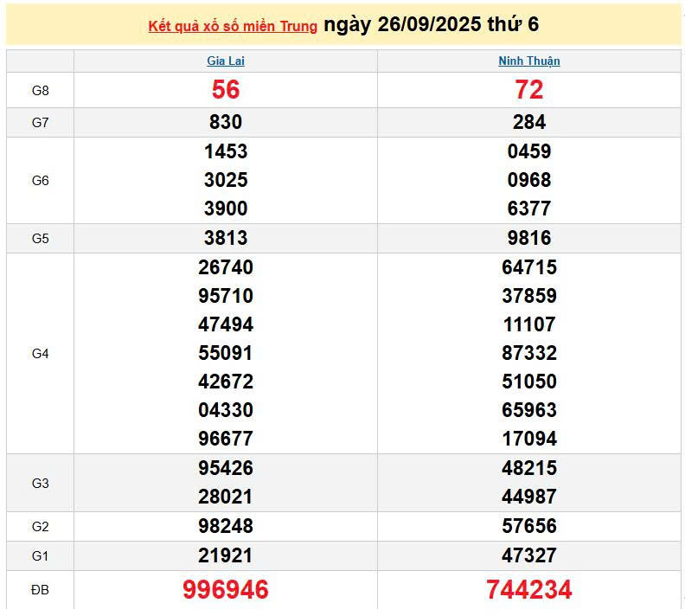Click Gia Lai G1 number 21921
Screen dimensions: 685x616
226,555
